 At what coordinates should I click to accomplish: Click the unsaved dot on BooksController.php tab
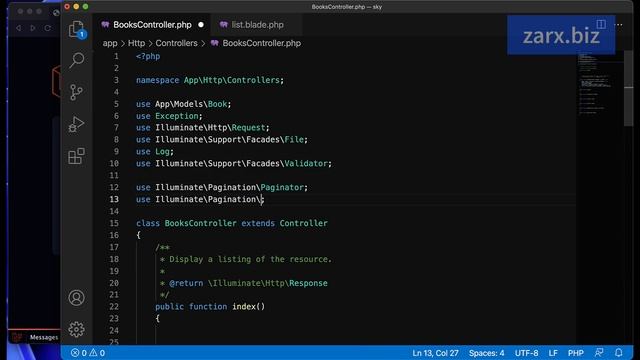point(201,25)
